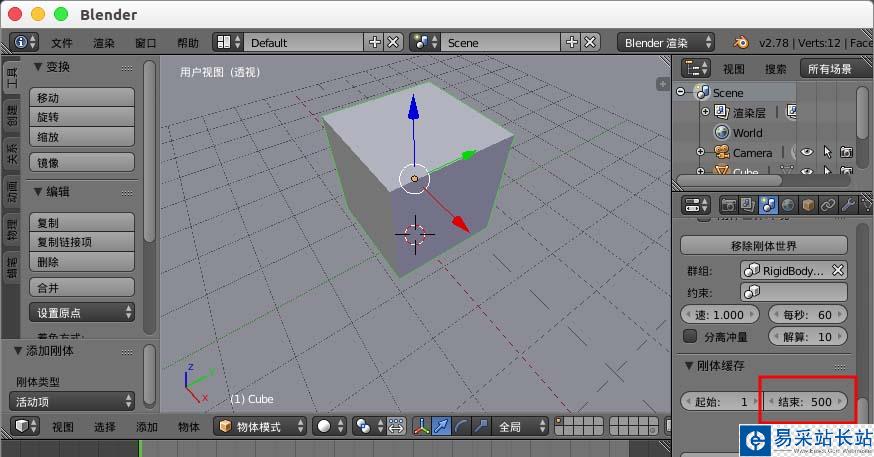
Task: Open the Render menu
Action: pos(104,43)
